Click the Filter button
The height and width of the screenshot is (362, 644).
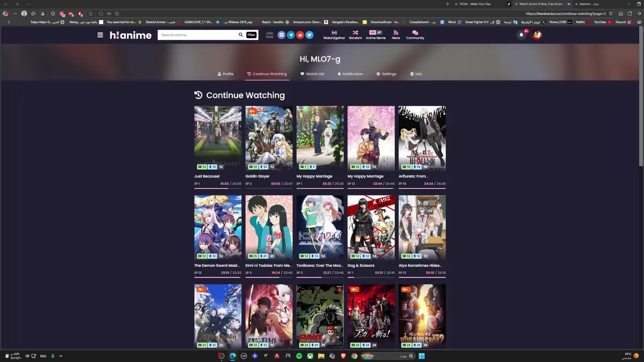pos(251,35)
